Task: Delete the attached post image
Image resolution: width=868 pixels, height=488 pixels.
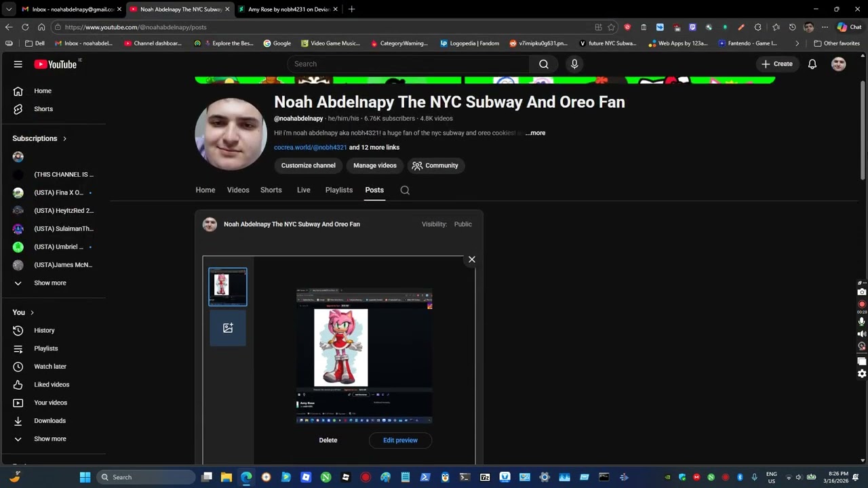Action: pos(328,441)
